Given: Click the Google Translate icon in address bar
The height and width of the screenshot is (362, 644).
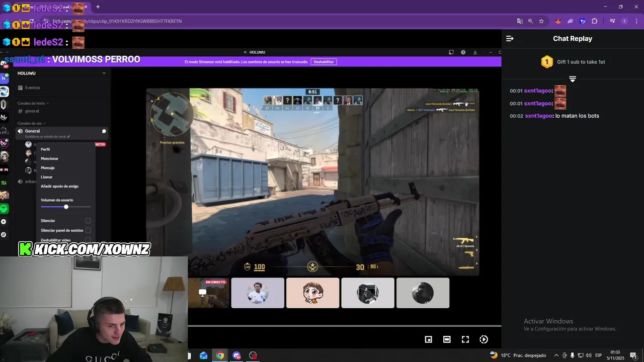Looking at the screenshot, I should point(520,21).
